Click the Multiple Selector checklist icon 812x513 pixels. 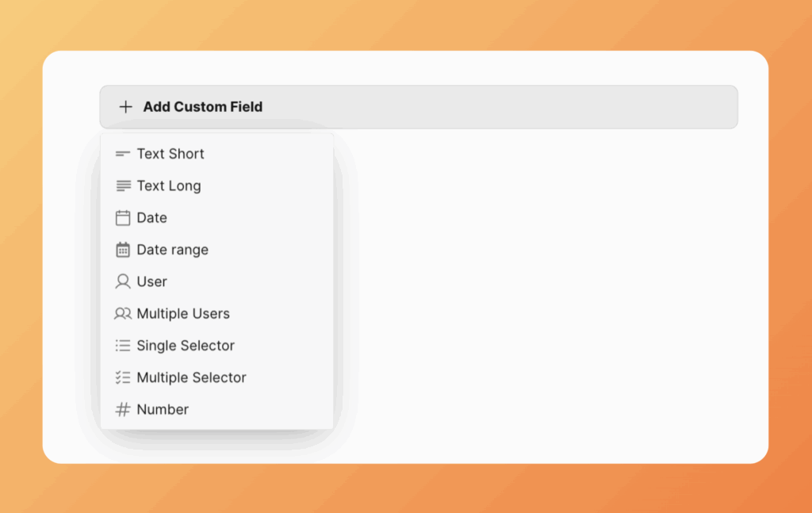123,377
